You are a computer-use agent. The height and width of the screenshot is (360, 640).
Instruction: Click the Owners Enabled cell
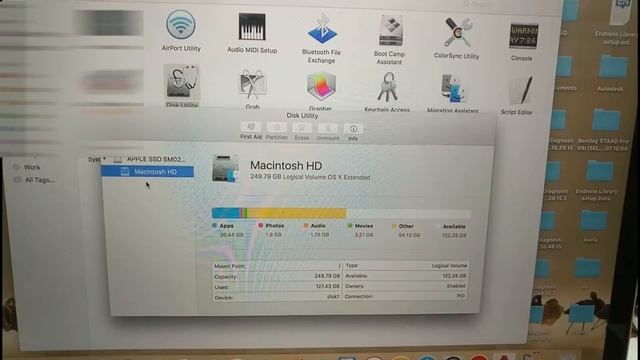[x=405, y=286]
